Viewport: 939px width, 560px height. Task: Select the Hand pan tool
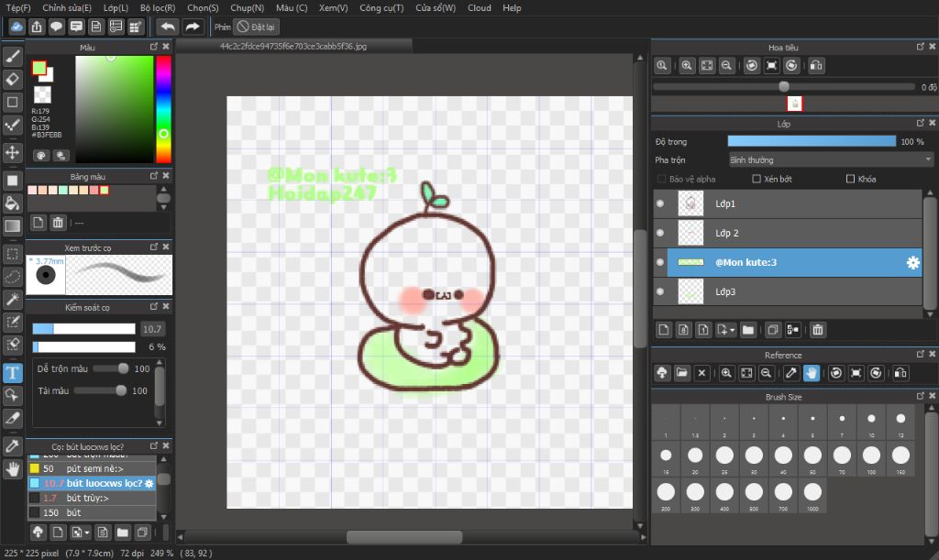(13, 469)
